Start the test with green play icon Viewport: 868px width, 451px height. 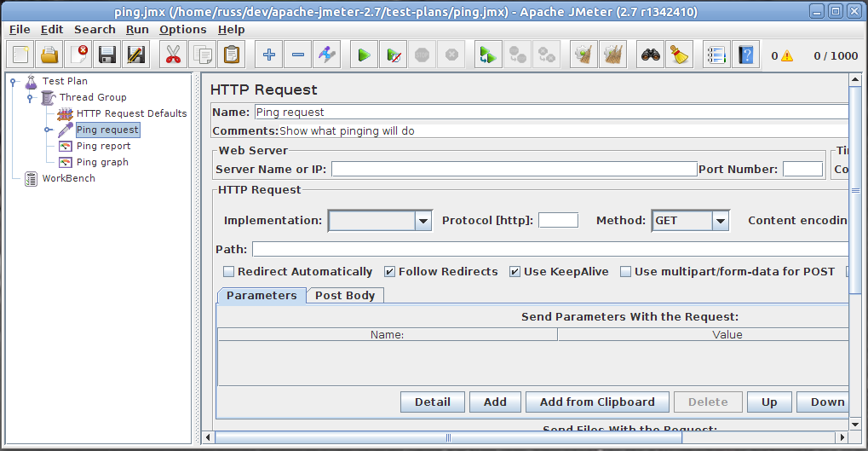click(365, 55)
